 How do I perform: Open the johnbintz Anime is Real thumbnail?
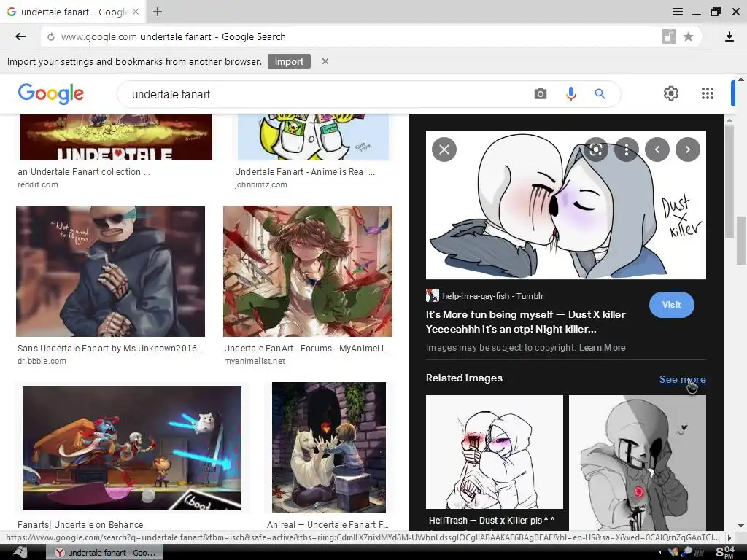coord(313,137)
